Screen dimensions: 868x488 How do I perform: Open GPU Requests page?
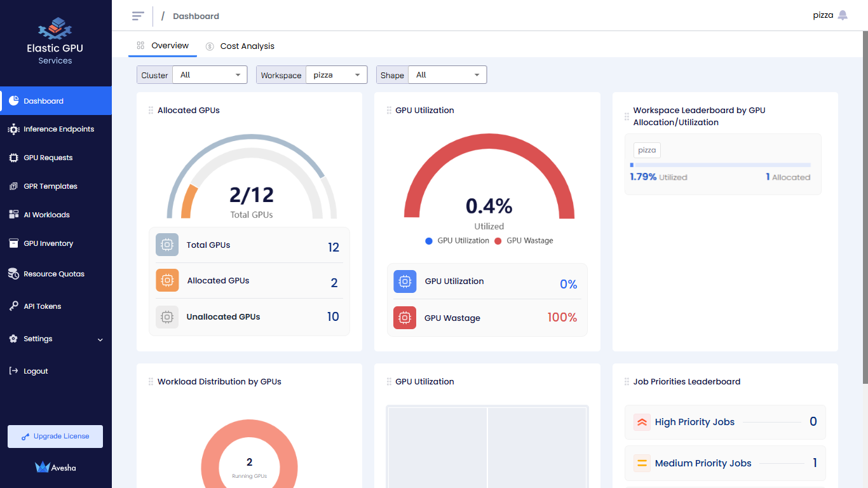click(x=56, y=158)
